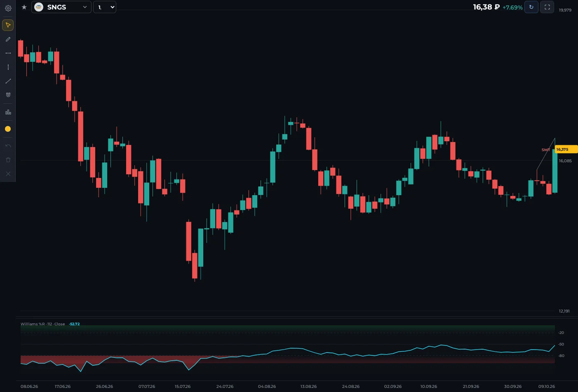Viewport: 578px width, 392px height.
Task: Select the diagonal trend line tool
Action: coord(8,81)
